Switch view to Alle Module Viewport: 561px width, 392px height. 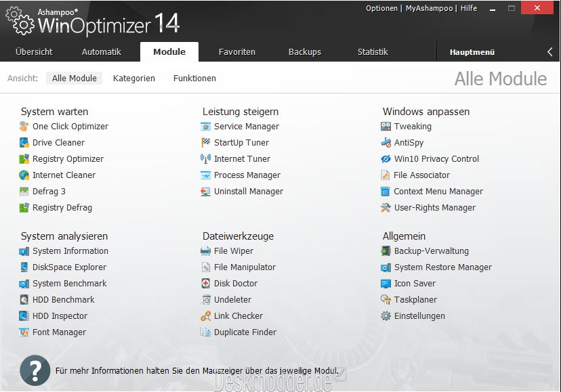click(74, 79)
